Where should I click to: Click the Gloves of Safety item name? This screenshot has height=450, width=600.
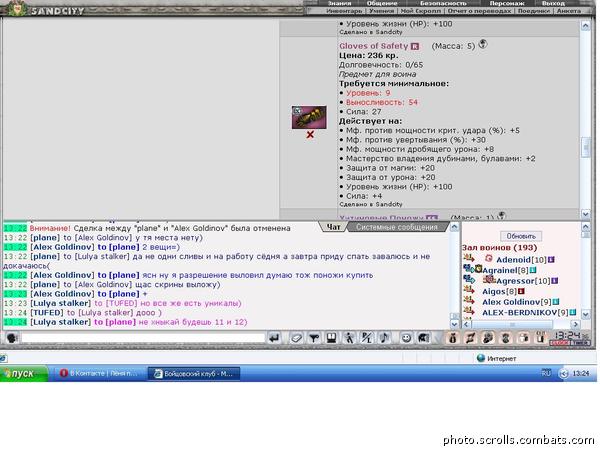tap(373, 46)
